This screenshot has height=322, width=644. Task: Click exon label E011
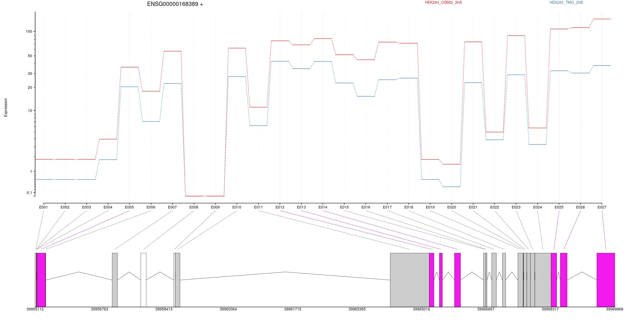click(x=258, y=207)
